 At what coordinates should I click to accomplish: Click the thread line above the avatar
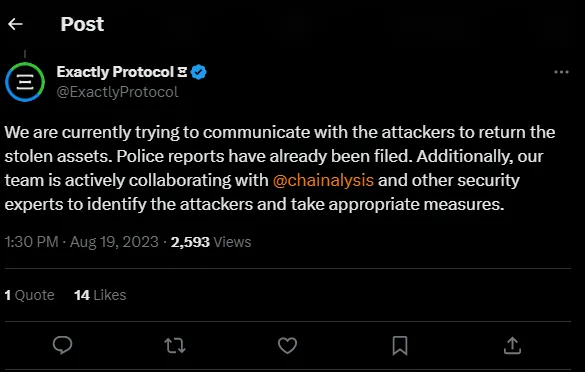(25, 54)
